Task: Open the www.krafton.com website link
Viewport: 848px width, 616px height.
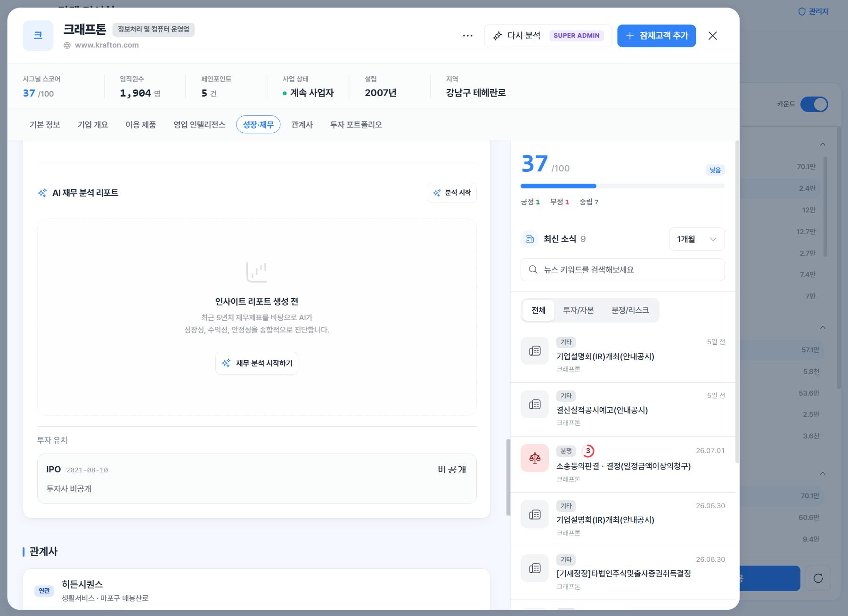Action: tap(107, 45)
